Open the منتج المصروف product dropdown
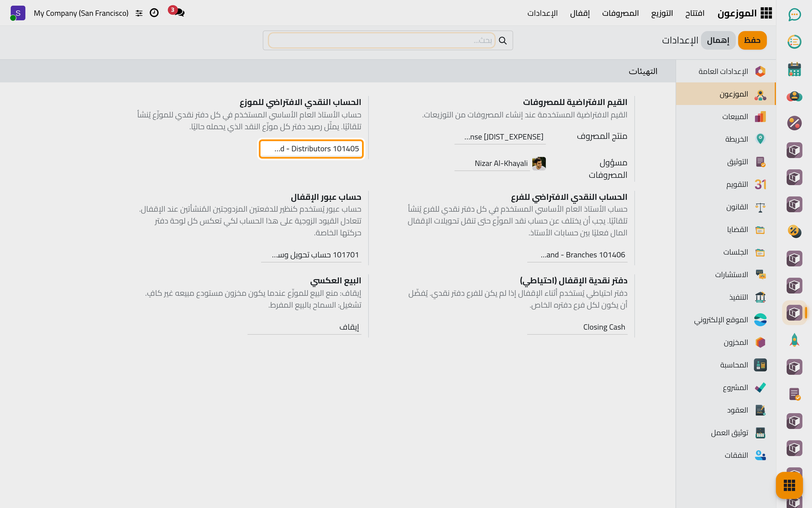This screenshot has width=812, height=508. [500, 137]
